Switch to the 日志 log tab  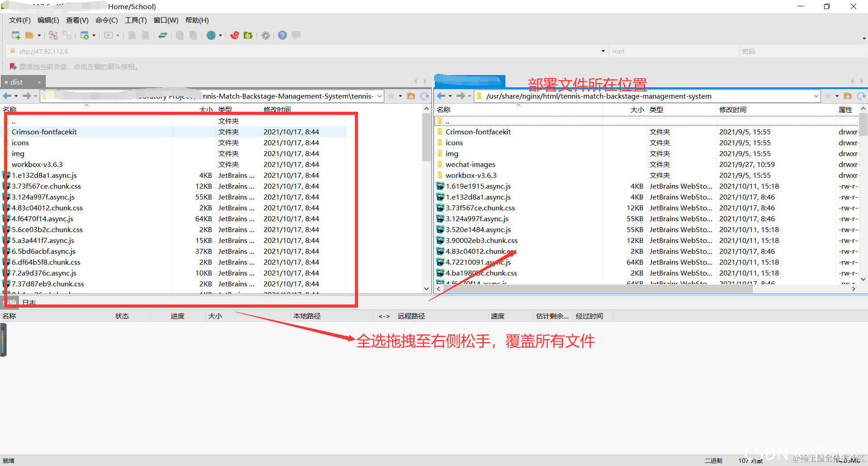[x=29, y=303]
